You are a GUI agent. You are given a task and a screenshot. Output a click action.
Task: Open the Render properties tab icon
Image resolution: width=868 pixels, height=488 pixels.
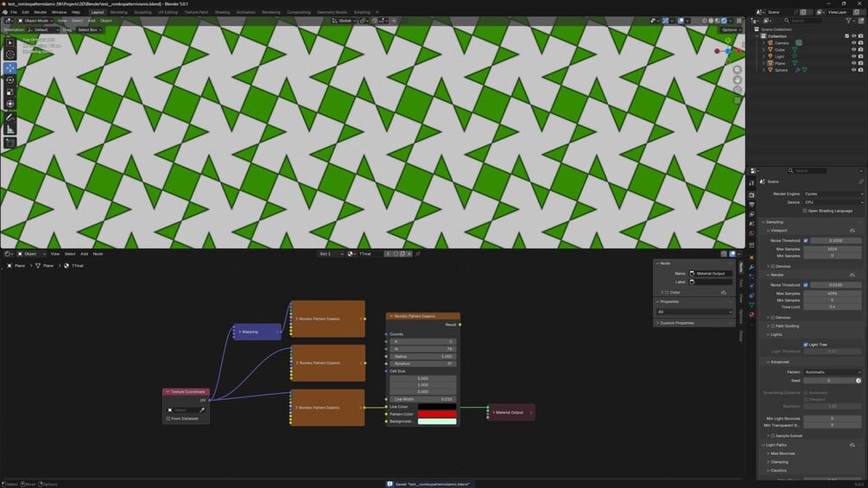(751, 195)
